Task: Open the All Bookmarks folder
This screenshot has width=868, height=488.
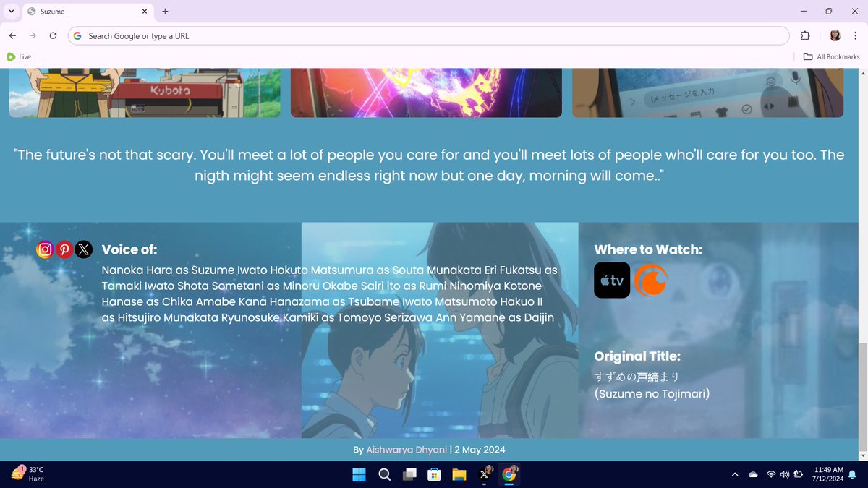Action: (x=832, y=56)
